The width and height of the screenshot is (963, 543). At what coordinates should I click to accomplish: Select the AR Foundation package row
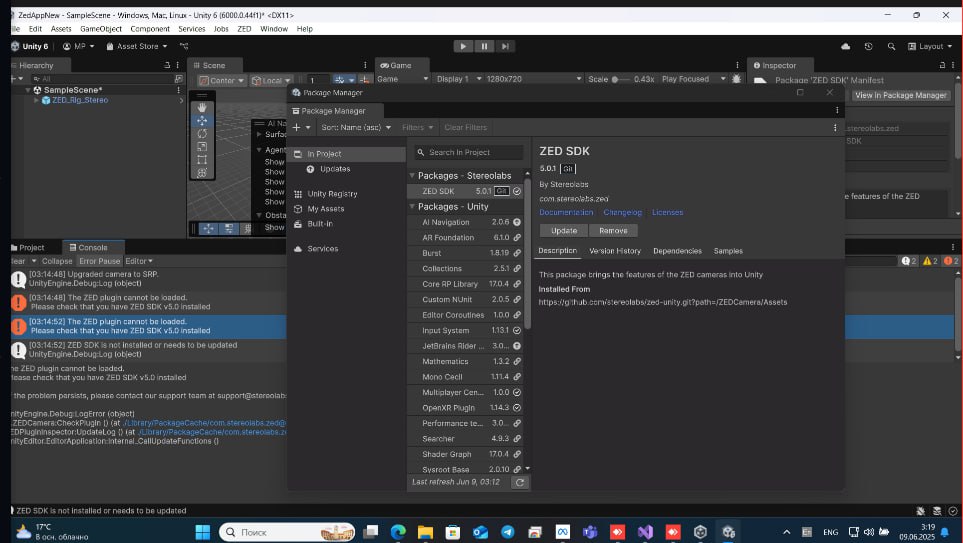(466, 238)
